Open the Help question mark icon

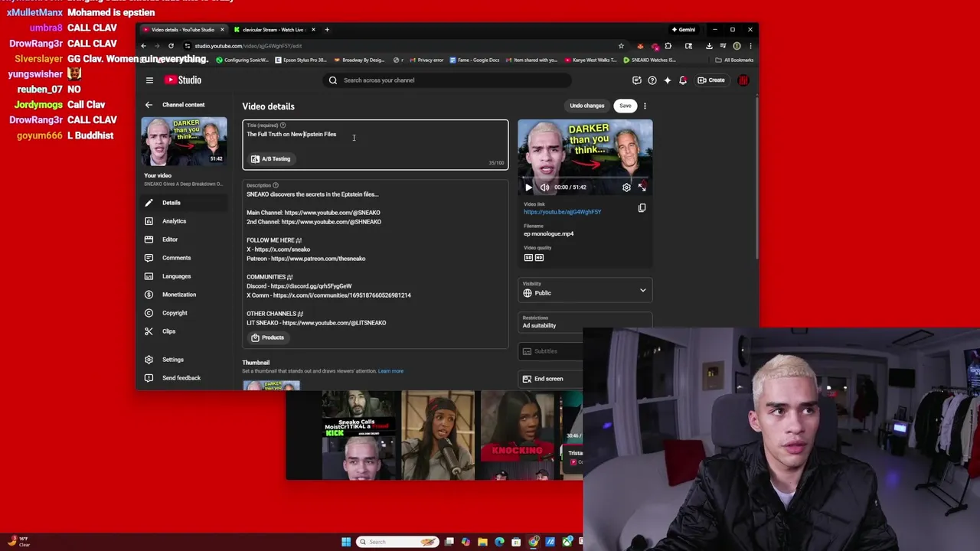tap(652, 80)
